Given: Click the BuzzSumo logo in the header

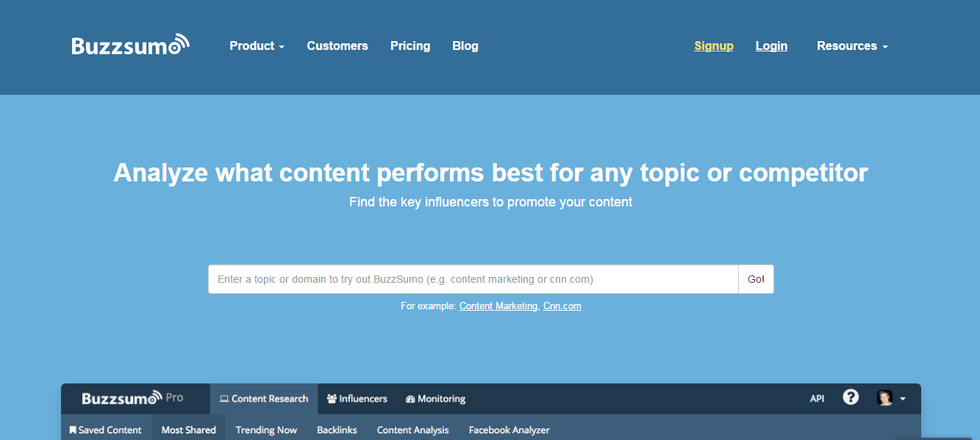Looking at the screenshot, I should [130, 46].
